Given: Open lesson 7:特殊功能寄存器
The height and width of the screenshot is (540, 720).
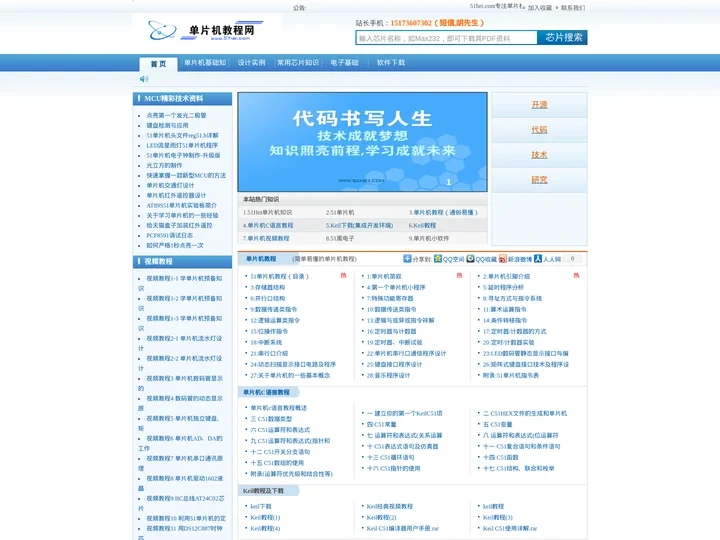Looking at the screenshot, I should [390, 298].
